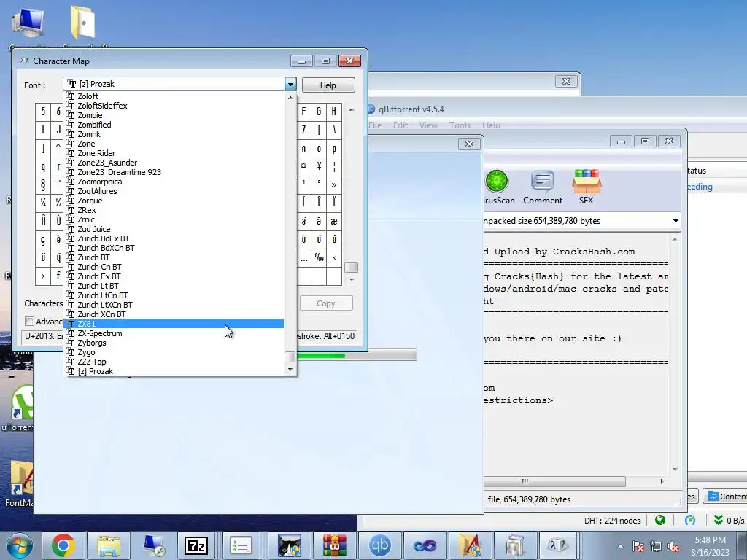Open the Tools menu in qBittorrent
Viewport: 747px width, 560px height.
460,125
